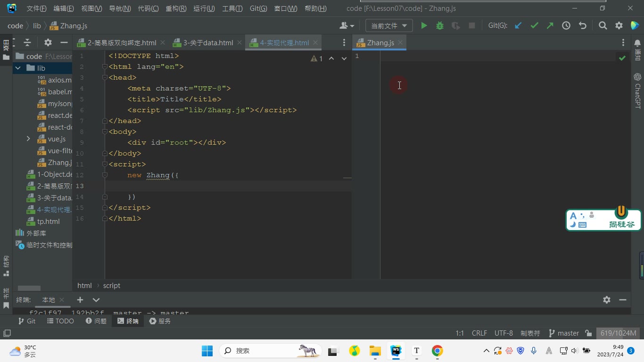
Task: Open ChatGPT side panel
Action: tap(637, 90)
